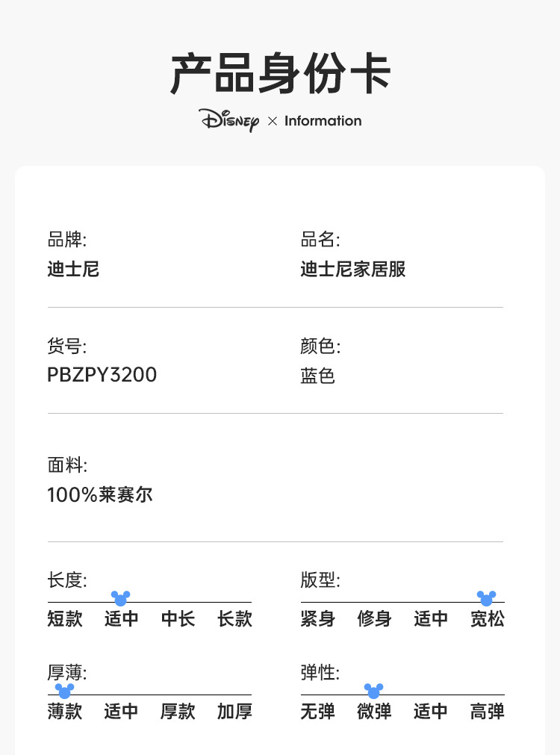Select 加厚 thickness option
Viewport: 560px width, 755px height.
(234, 711)
